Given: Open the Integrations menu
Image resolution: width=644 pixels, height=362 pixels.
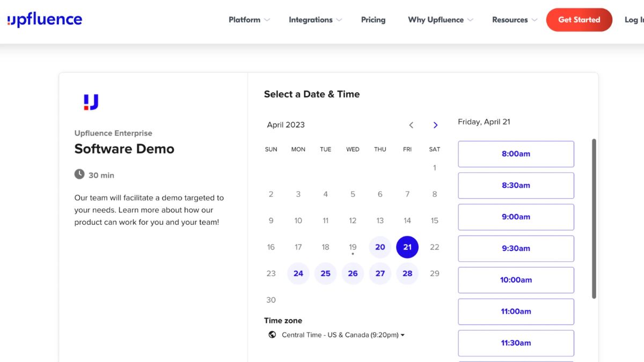Looking at the screenshot, I should pyautogui.click(x=315, y=20).
